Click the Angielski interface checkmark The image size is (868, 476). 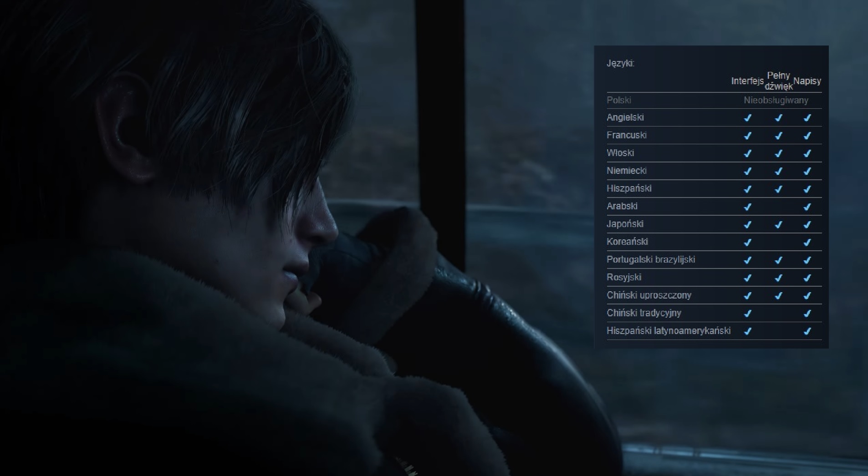tap(747, 118)
